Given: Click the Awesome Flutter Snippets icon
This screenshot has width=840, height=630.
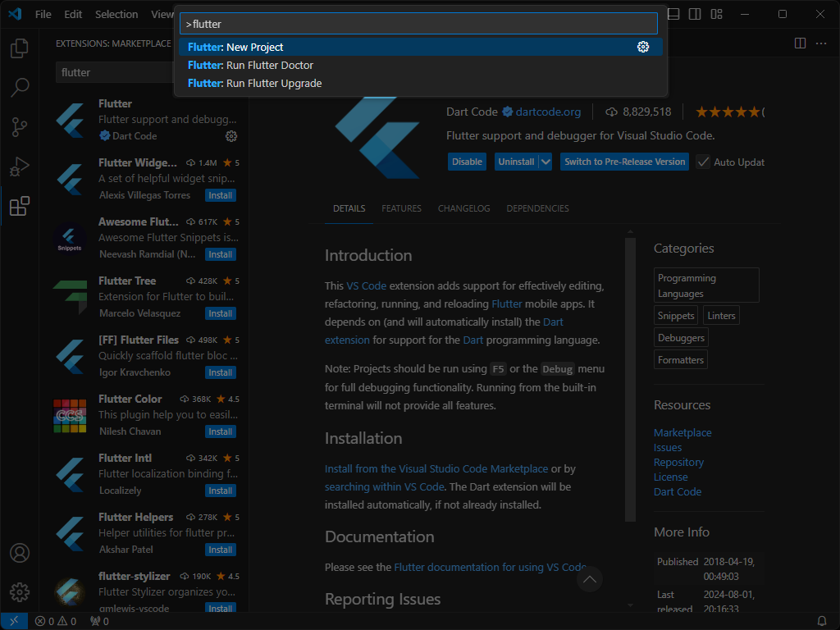Looking at the screenshot, I should pyautogui.click(x=71, y=238).
